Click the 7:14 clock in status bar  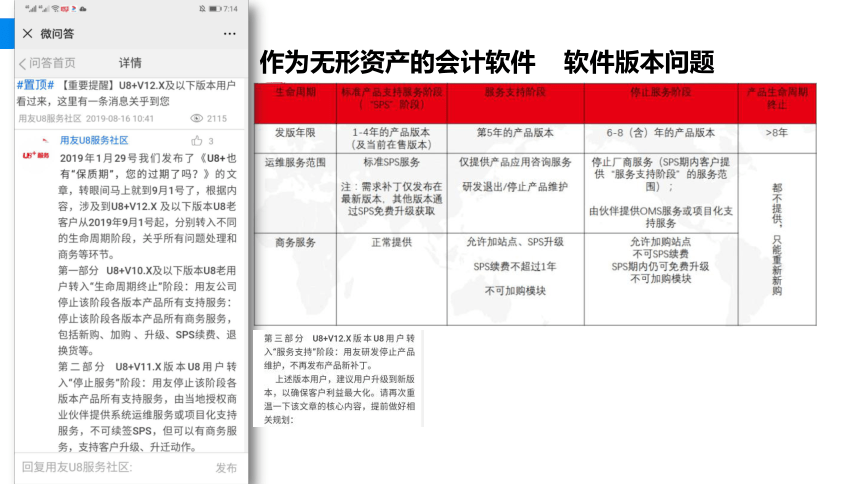click(x=230, y=9)
